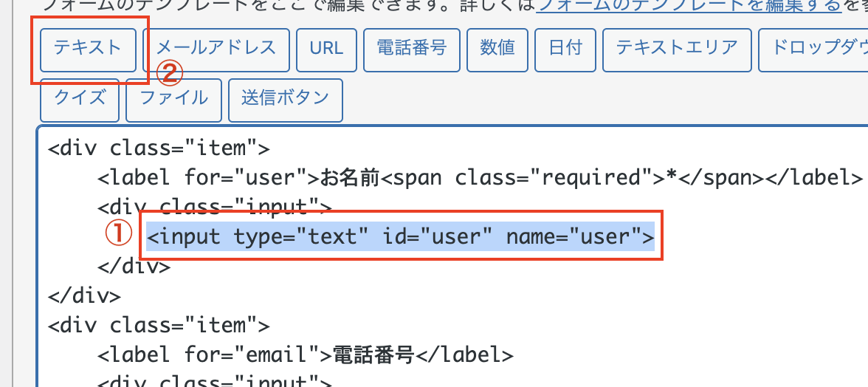Click the 送信ボタン tag button
The width and height of the screenshot is (868, 387).
(x=286, y=98)
